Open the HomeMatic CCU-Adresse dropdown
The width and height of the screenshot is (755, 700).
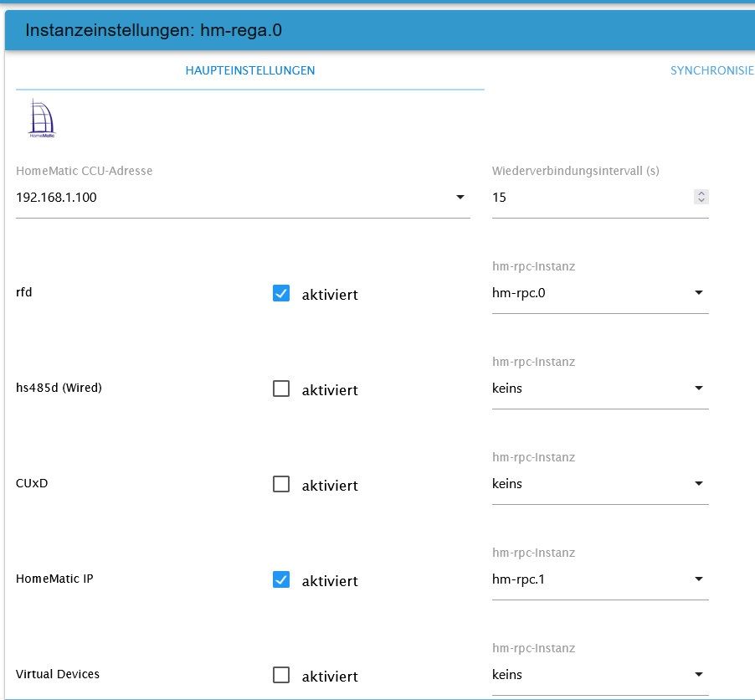click(243, 198)
